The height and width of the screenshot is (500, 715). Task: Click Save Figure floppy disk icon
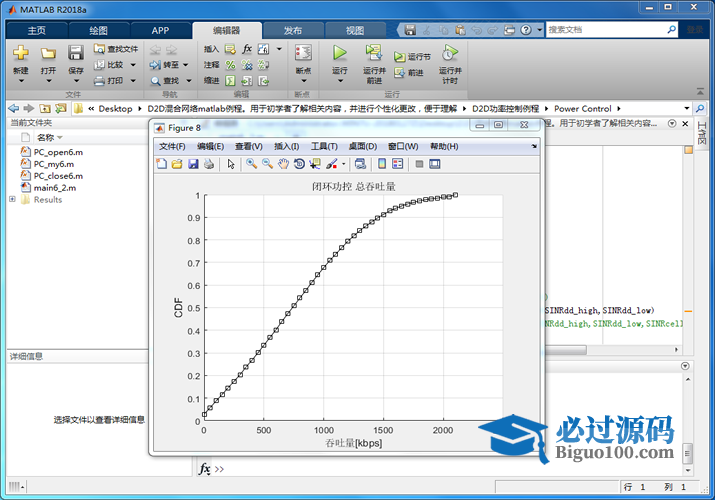[x=193, y=164]
